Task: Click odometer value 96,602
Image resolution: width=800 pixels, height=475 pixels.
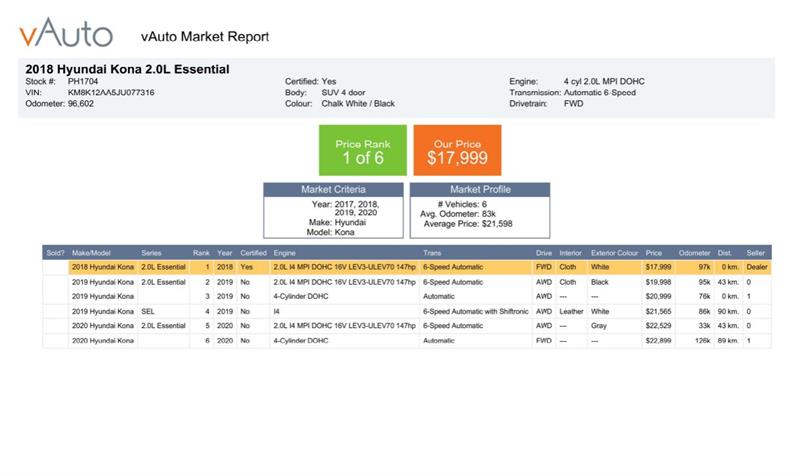Action: 81,104
